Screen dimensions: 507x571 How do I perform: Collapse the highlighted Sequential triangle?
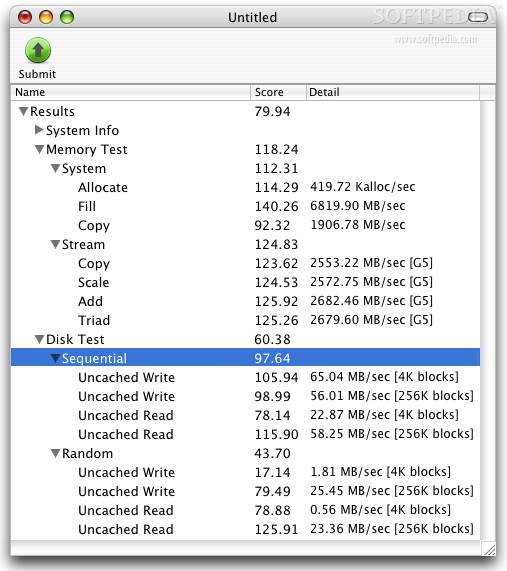click(55, 358)
